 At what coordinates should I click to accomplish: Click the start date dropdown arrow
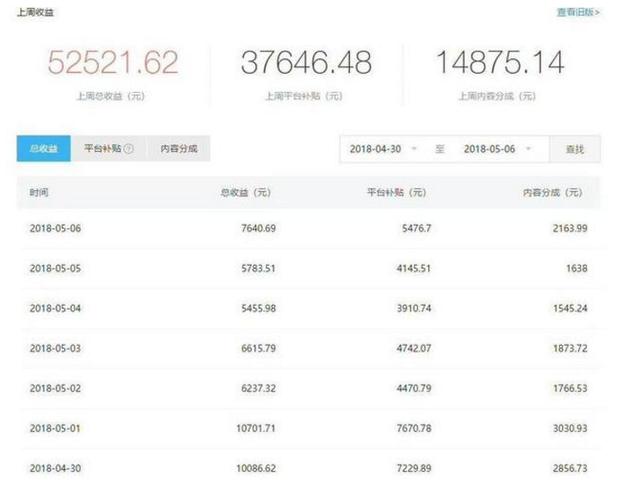pos(414,149)
